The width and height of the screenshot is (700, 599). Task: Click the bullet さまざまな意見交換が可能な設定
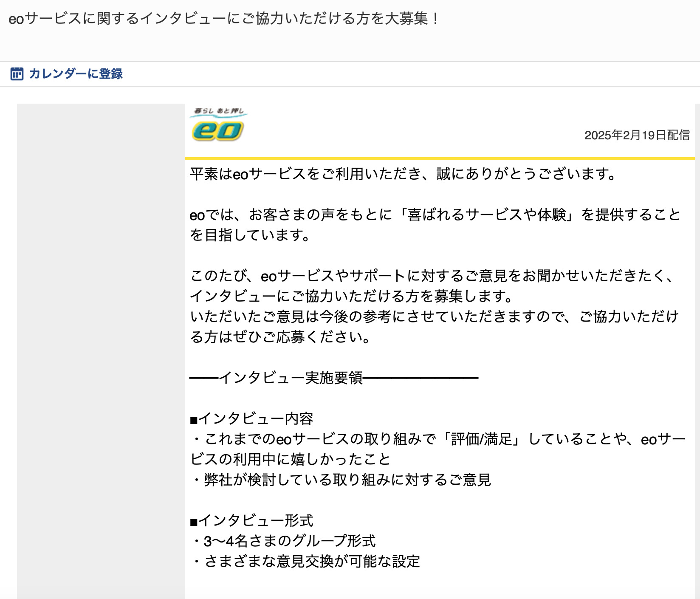click(307, 561)
